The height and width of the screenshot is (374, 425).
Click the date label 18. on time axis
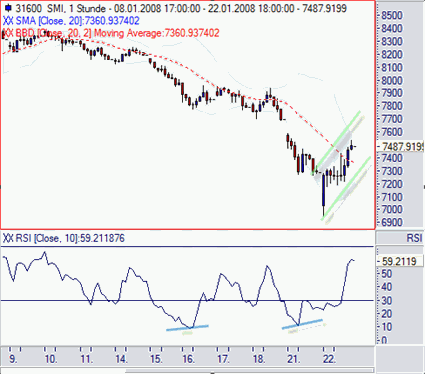coord(259,359)
